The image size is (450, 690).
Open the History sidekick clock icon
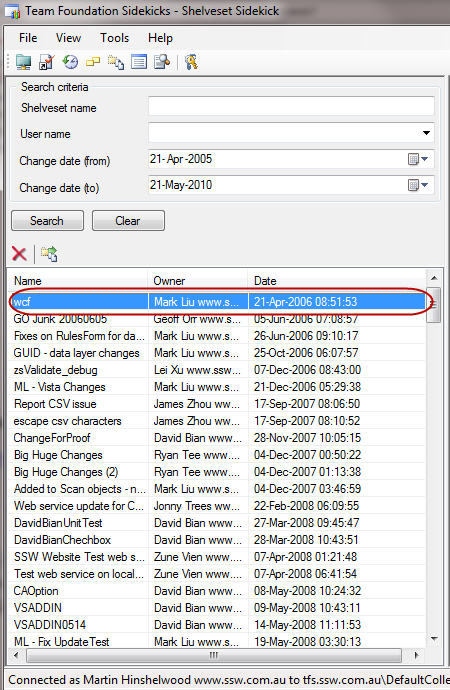click(70, 62)
